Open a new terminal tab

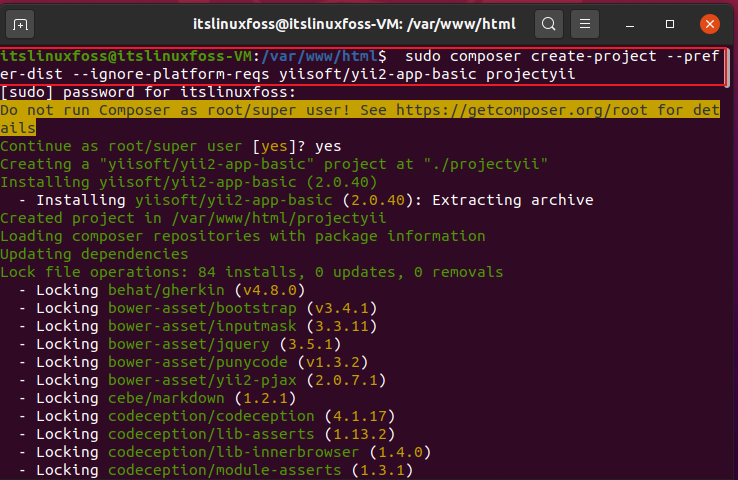20,24
